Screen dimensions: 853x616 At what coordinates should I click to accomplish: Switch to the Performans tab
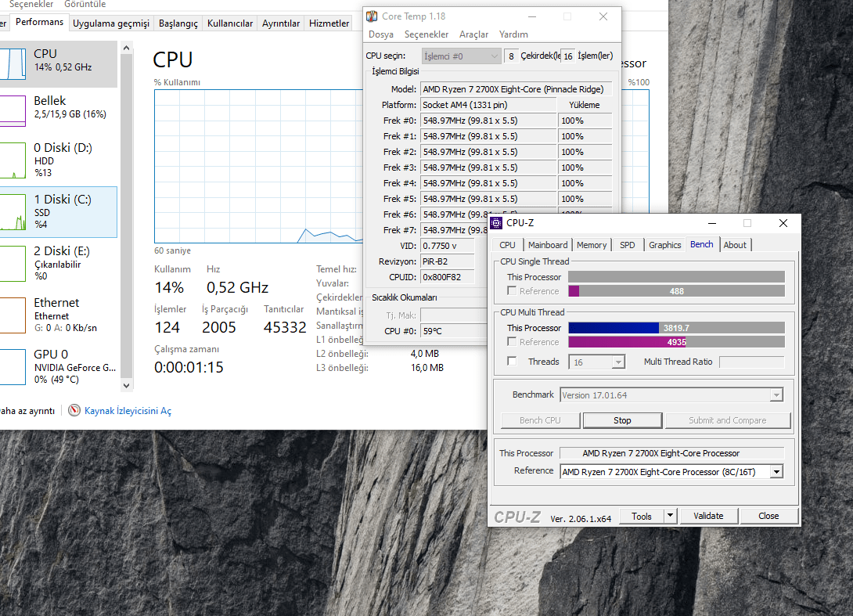[39, 23]
